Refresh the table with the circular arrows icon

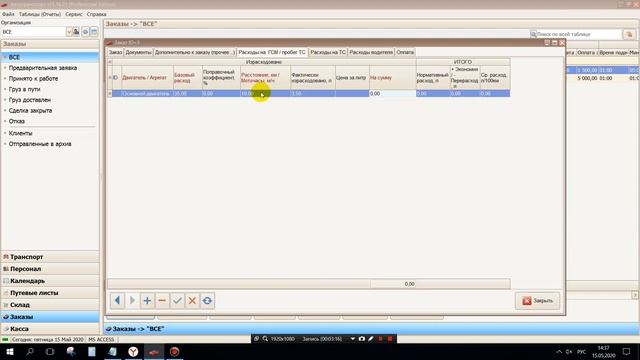[207, 301]
